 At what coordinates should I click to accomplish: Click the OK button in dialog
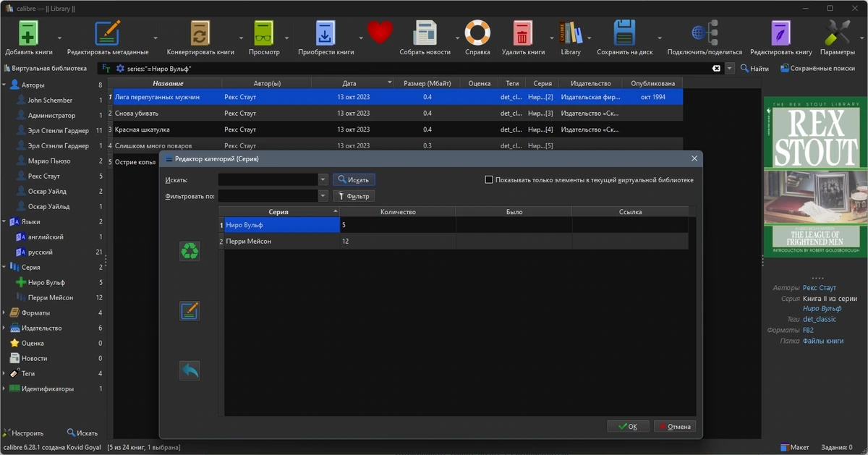tap(629, 426)
